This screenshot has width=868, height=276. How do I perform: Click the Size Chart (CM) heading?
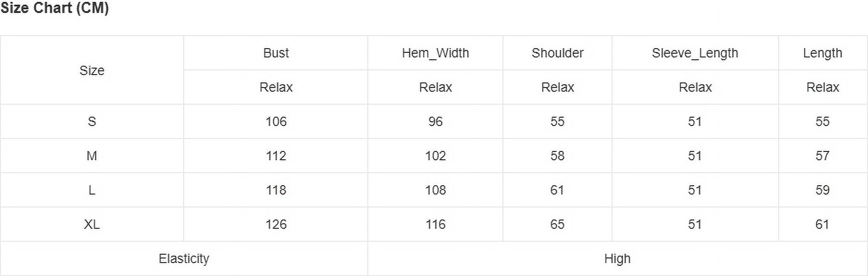(x=55, y=8)
